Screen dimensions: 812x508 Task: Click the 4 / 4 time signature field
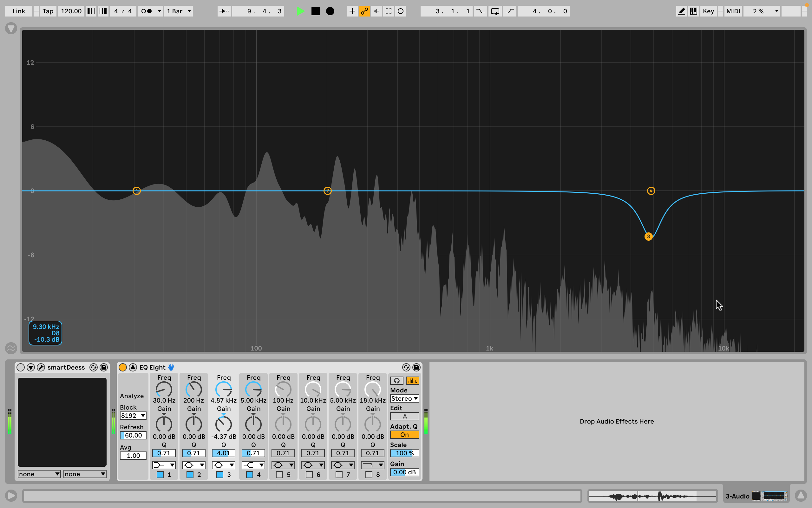click(123, 11)
